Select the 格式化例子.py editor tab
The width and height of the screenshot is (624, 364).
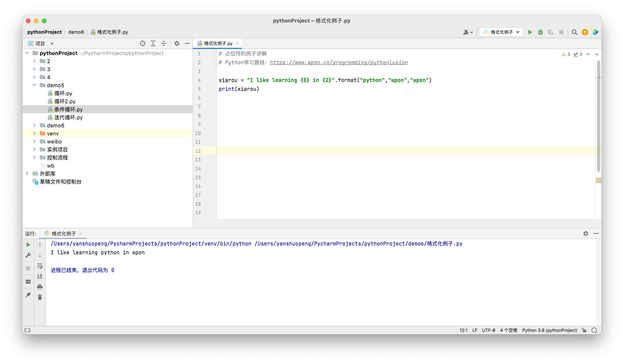(218, 44)
